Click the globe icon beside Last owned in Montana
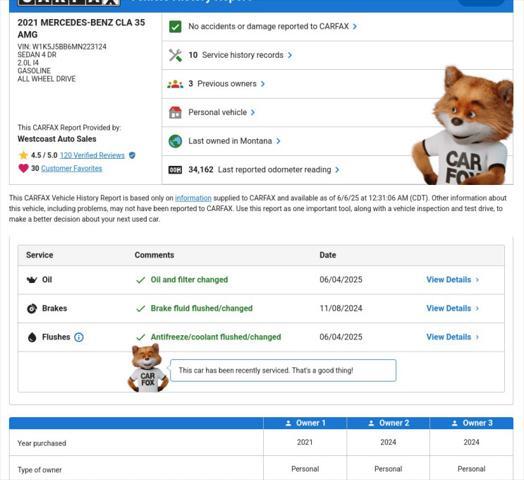The width and height of the screenshot is (524, 480). (175, 141)
